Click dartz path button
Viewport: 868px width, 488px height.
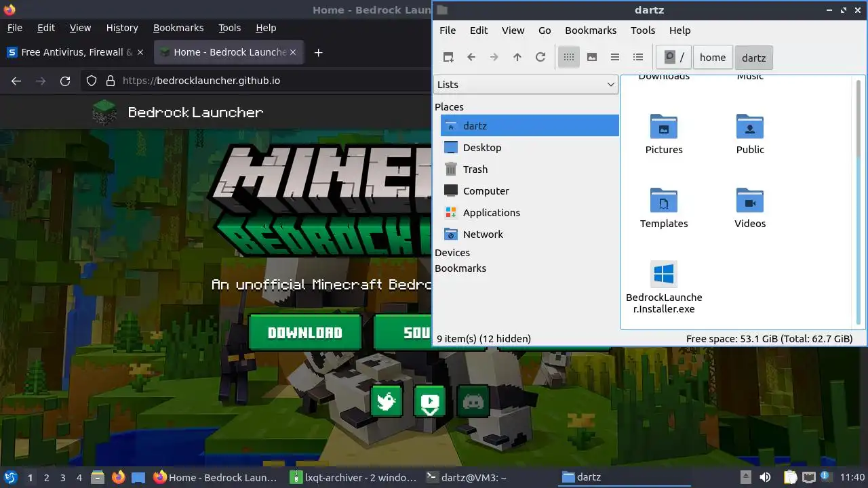pos(753,58)
